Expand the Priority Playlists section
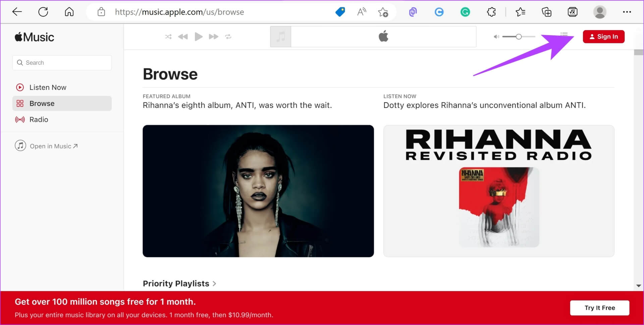 179,283
